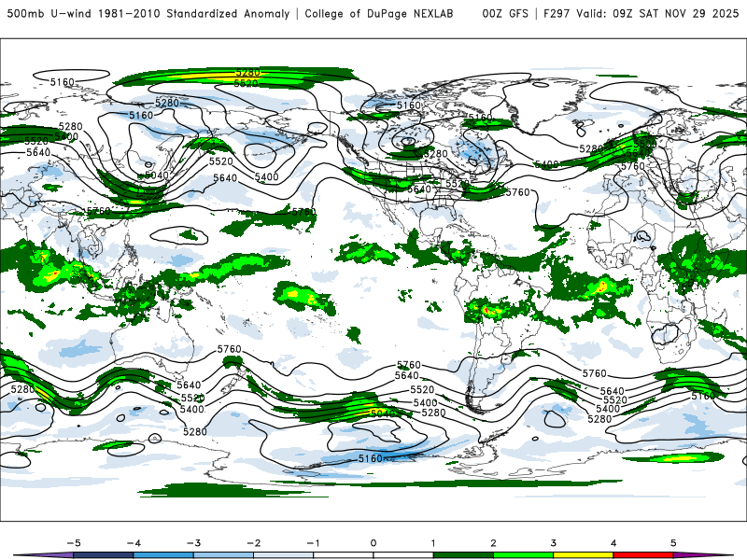Click the '-5' label on the colorbar

coord(74,543)
